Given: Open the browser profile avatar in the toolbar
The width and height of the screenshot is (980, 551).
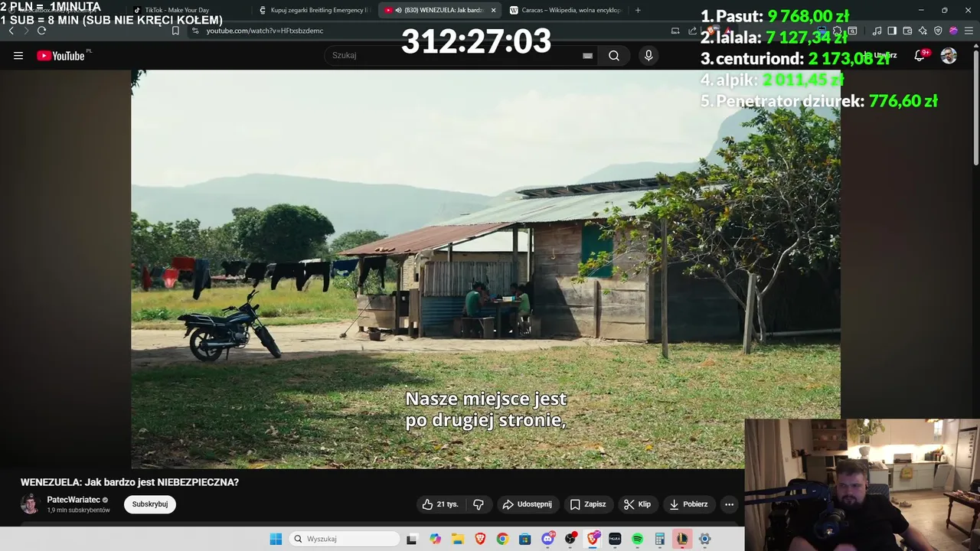Looking at the screenshot, I should pos(953,31).
